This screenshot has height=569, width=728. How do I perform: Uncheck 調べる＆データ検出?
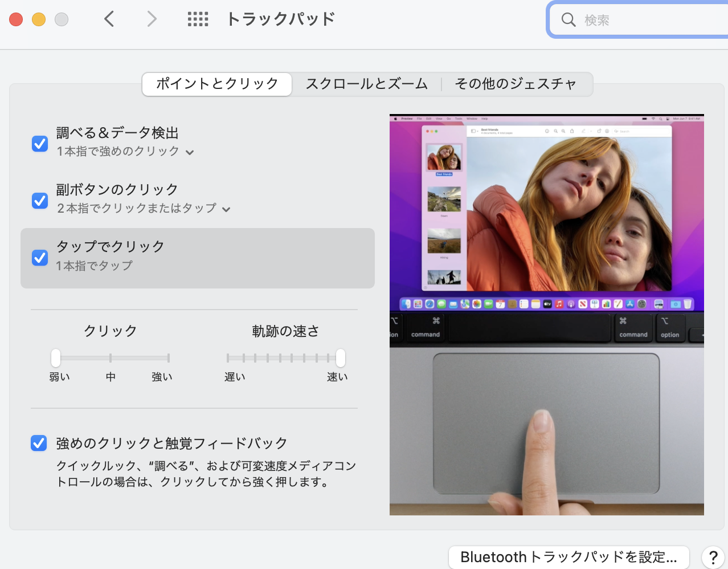(x=39, y=144)
